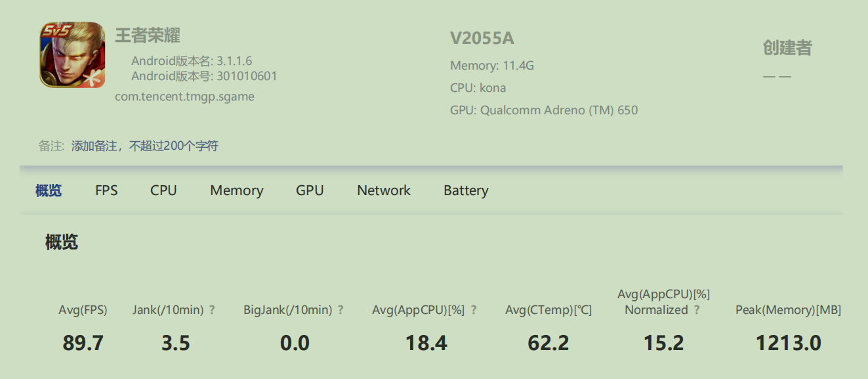Viewport: 868px width, 379px height.
Task: Open the CPU tab
Action: (x=163, y=190)
